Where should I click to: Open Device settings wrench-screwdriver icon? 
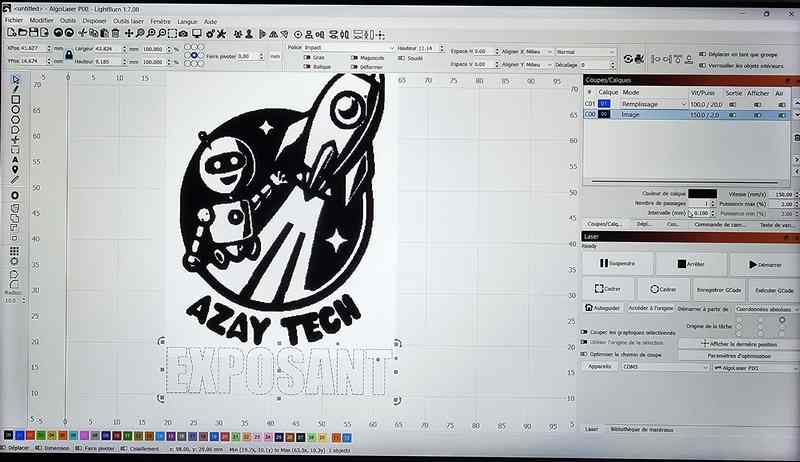221,34
